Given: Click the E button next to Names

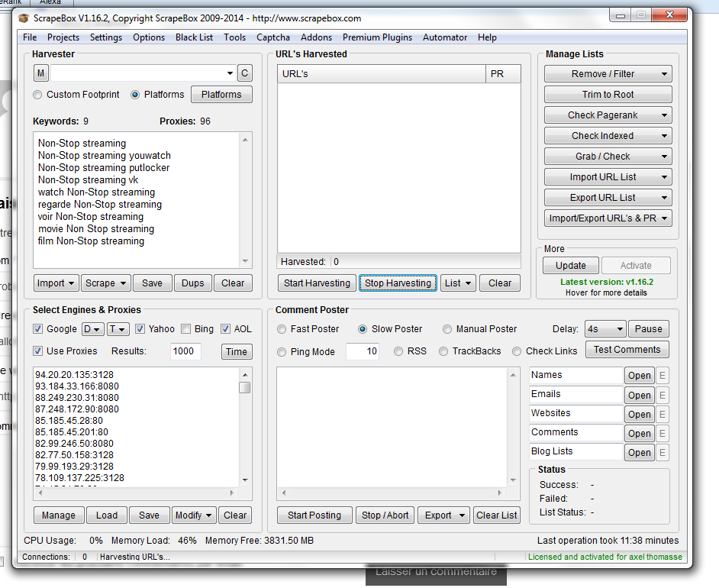Looking at the screenshot, I should 663,376.
